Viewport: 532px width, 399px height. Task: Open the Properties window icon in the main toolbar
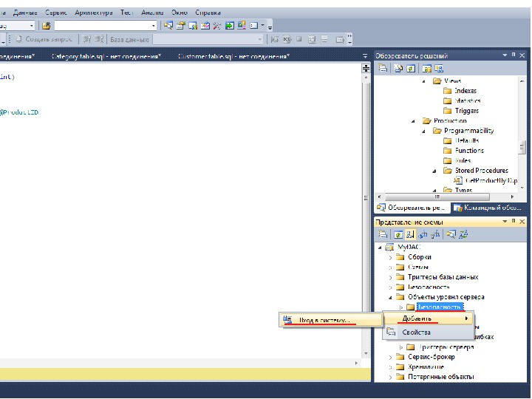coord(180,25)
